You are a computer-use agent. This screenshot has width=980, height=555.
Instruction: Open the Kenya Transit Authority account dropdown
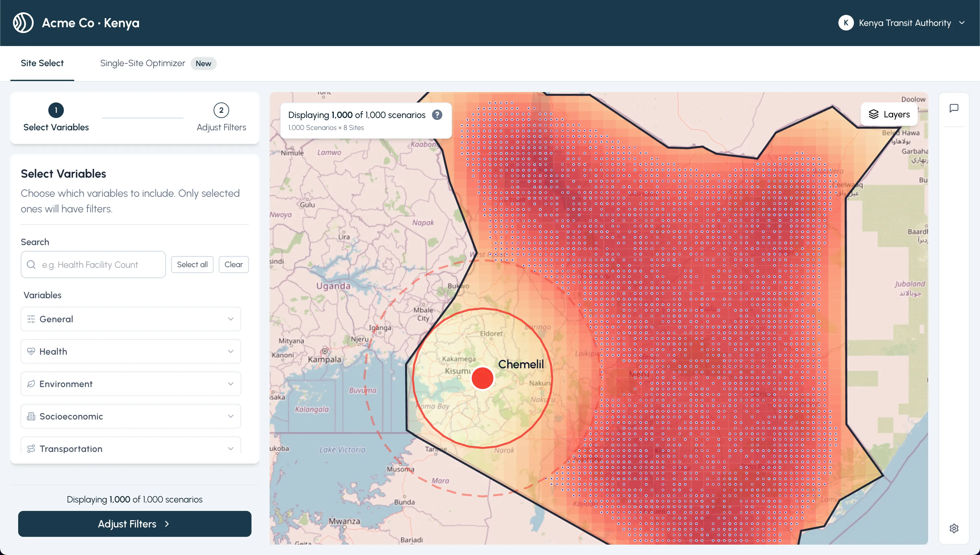pyautogui.click(x=961, y=23)
